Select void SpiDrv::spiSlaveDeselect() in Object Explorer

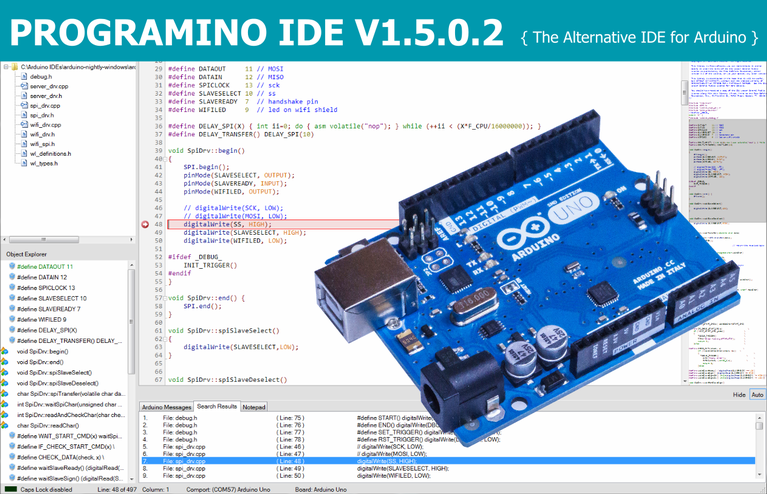58,383
